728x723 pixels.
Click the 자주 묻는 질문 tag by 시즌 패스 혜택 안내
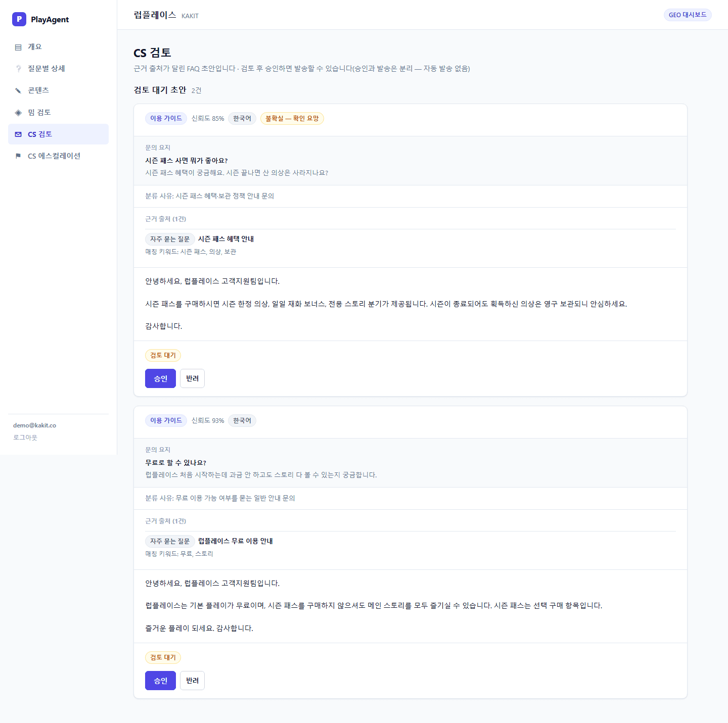click(170, 239)
